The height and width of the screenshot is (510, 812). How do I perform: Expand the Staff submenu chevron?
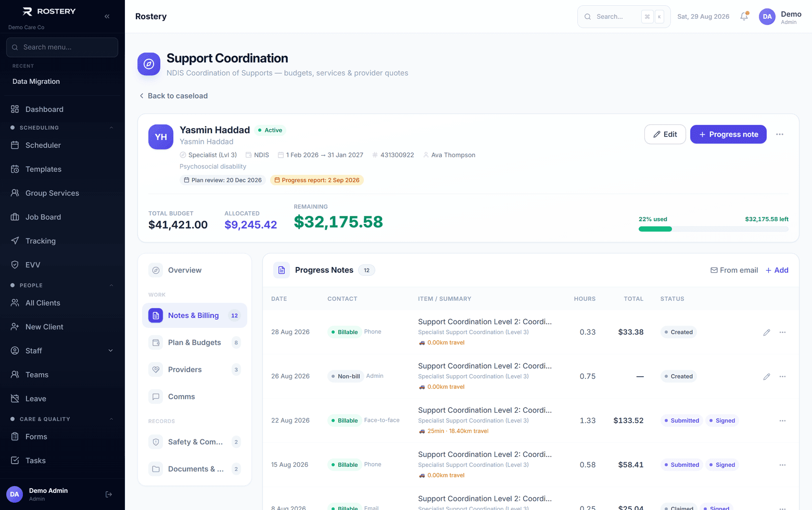click(110, 351)
